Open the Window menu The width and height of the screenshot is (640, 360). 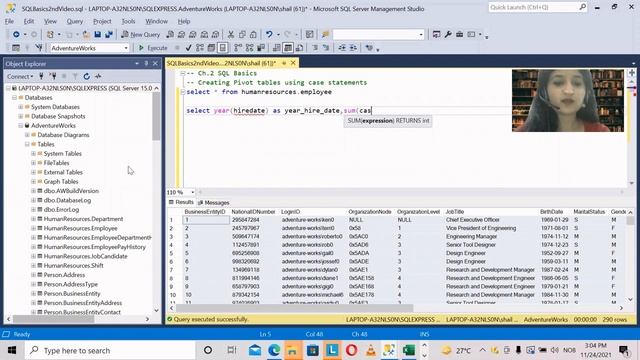coord(156,21)
